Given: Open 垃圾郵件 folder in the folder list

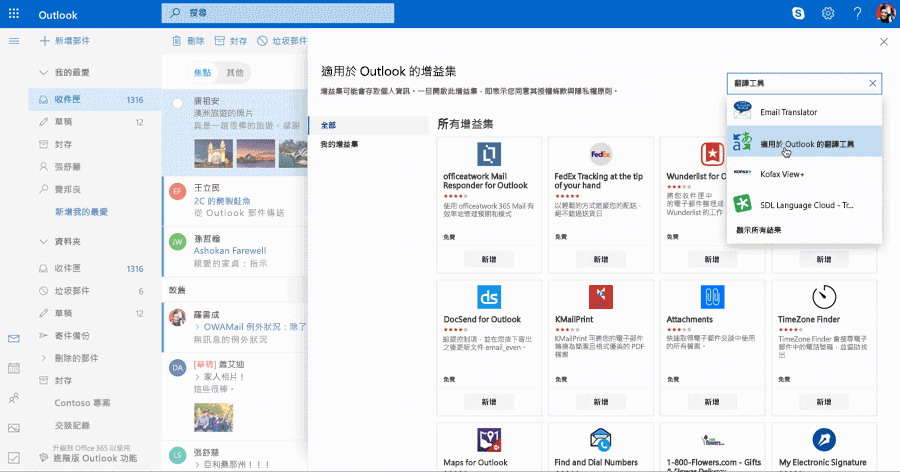Looking at the screenshot, I should tap(95, 291).
